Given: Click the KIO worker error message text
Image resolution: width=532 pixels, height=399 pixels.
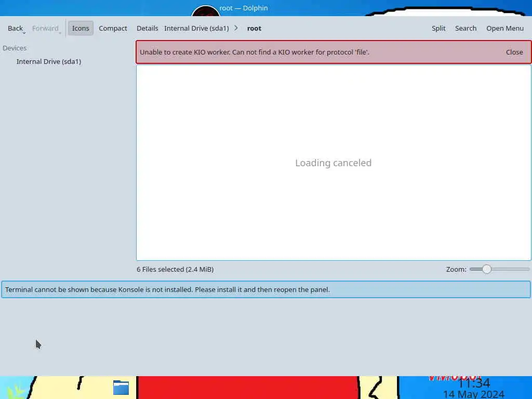Looking at the screenshot, I should pos(255,52).
